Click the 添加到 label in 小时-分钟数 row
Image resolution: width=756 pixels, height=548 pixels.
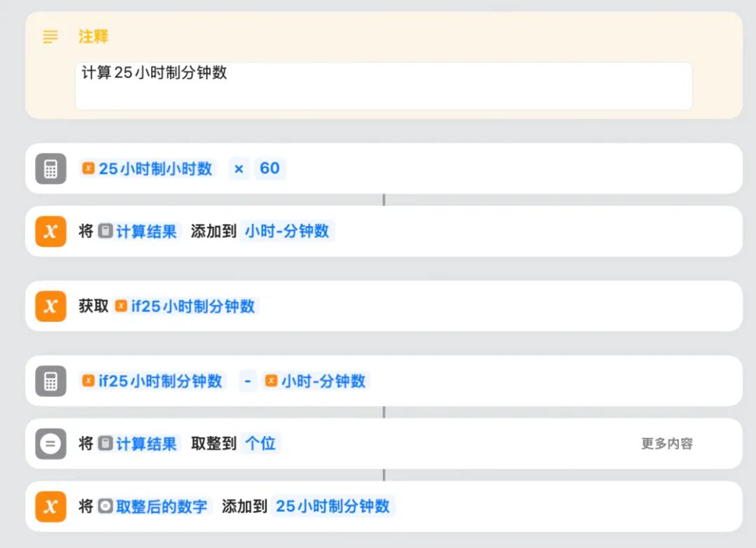(213, 232)
